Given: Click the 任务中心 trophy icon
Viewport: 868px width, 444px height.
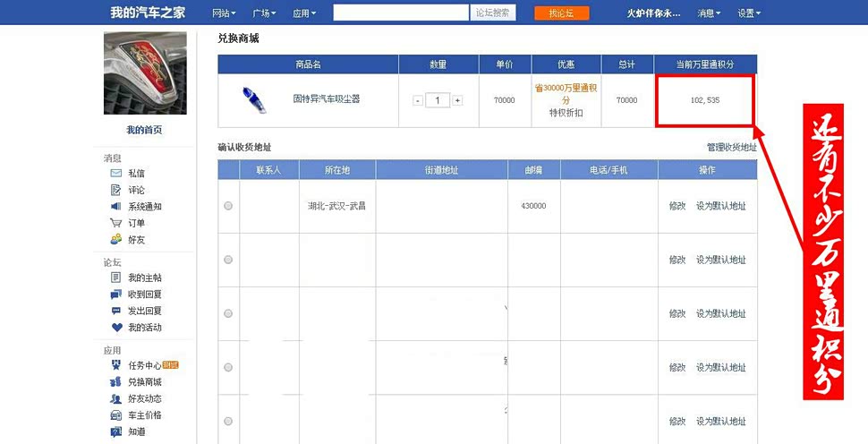Looking at the screenshot, I should [115, 365].
